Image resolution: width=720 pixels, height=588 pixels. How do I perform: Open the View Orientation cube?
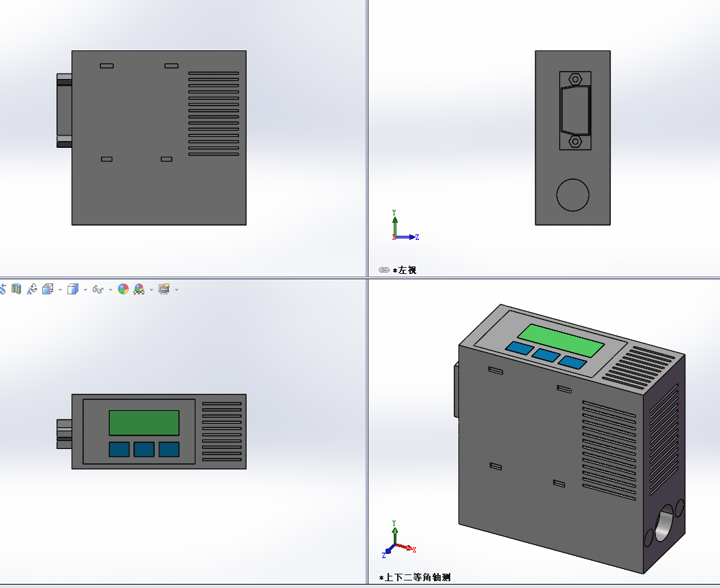click(x=47, y=289)
